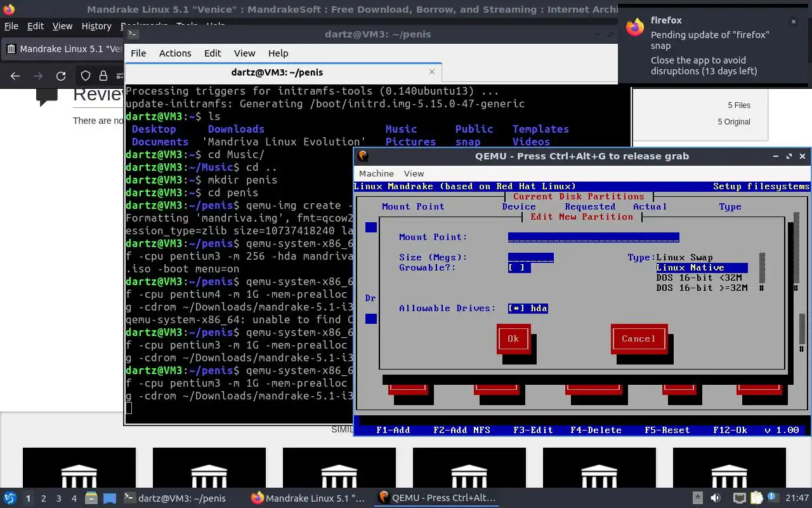Click the Firefox icon in the notification
The height and width of the screenshot is (508, 812).
(635, 27)
